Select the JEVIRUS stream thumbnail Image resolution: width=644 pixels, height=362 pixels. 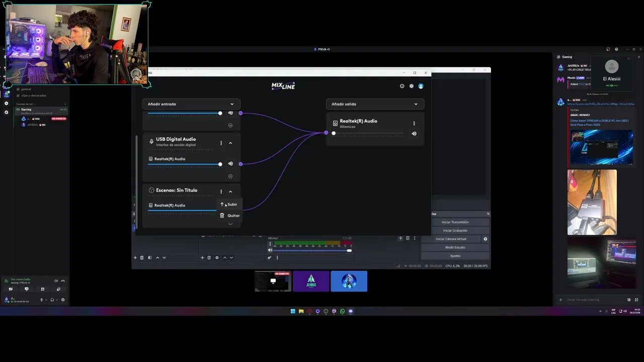click(x=311, y=281)
